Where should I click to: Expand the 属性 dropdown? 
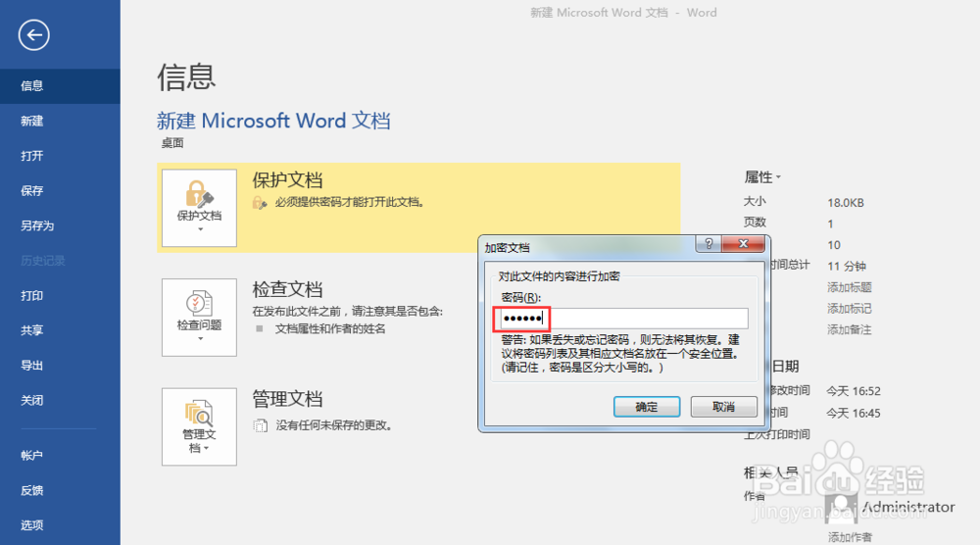(x=762, y=177)
